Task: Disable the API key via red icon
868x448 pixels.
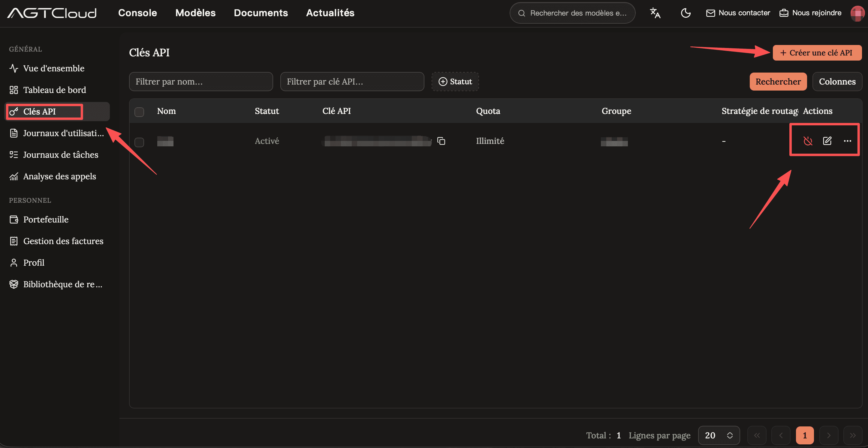Action: point(808,141)
